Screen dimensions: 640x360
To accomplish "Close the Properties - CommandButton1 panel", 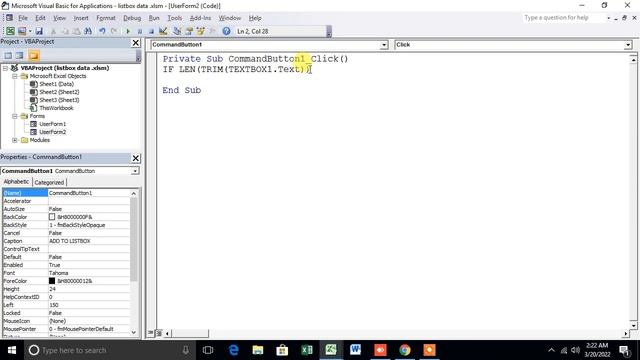I will 136,158.
